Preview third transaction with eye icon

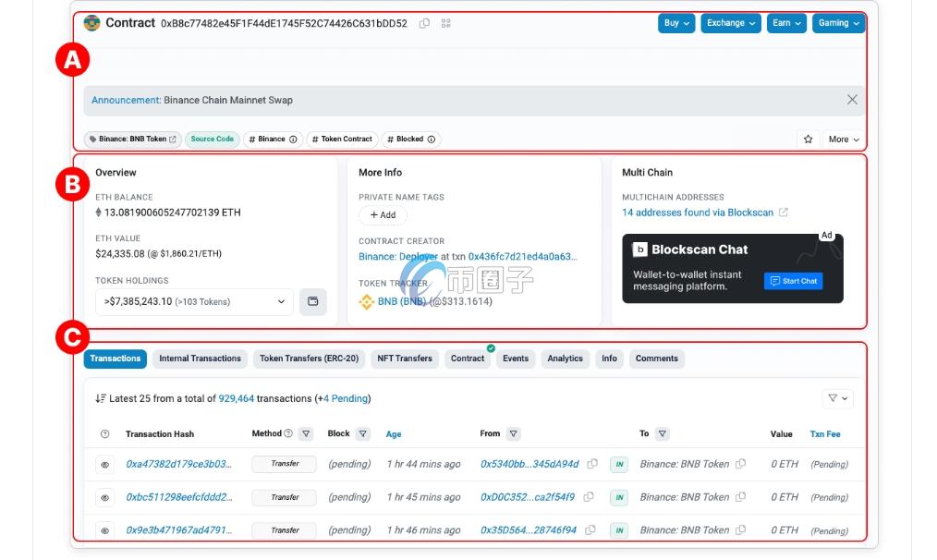tap(105, 530)
